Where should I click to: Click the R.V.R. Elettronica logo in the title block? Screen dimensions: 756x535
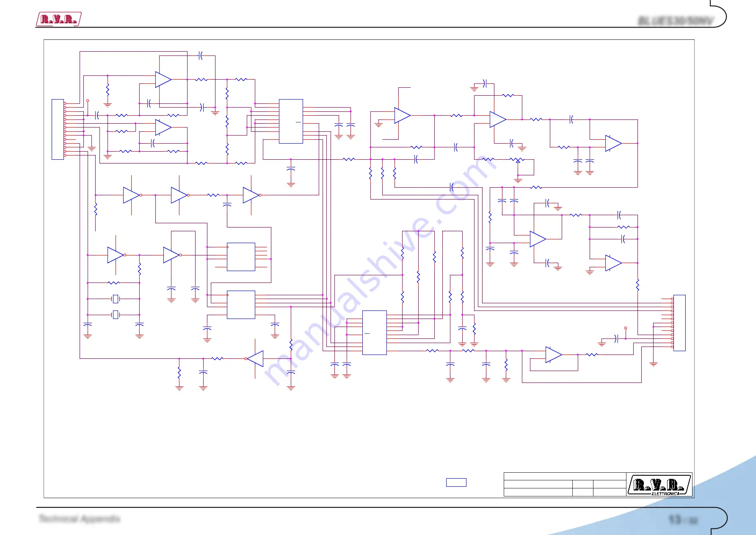(659, 485)
